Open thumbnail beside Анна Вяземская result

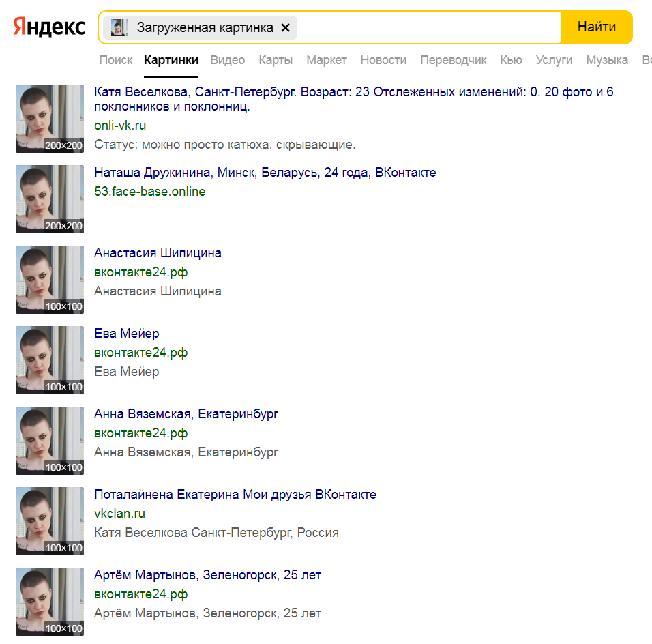pos(50,441)
